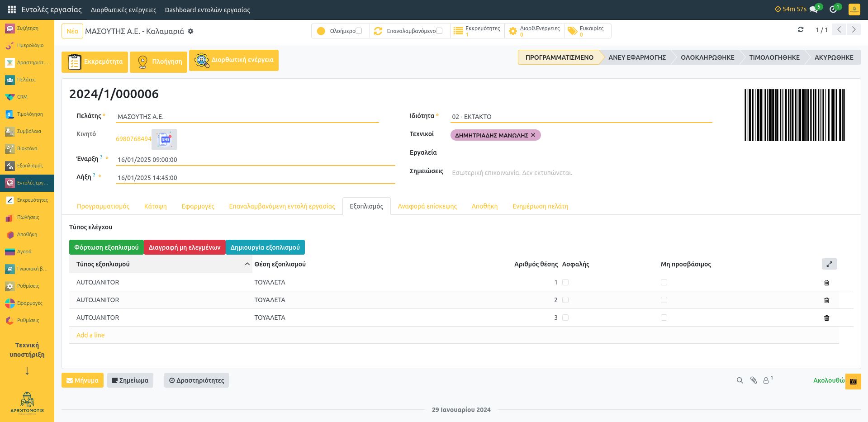Open the apps grid menu icon
Image resolution: width=868 pixels, height=422 pixels.
pos(12,9)
